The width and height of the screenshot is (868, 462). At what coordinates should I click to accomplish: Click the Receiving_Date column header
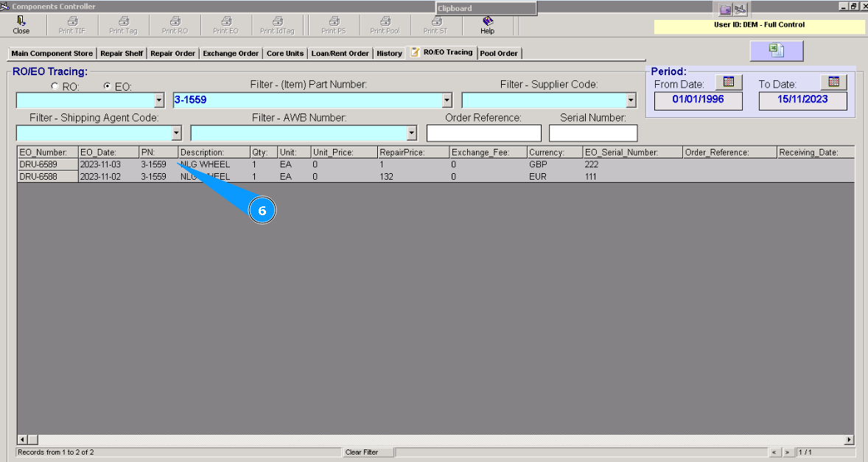pos(816,152)
